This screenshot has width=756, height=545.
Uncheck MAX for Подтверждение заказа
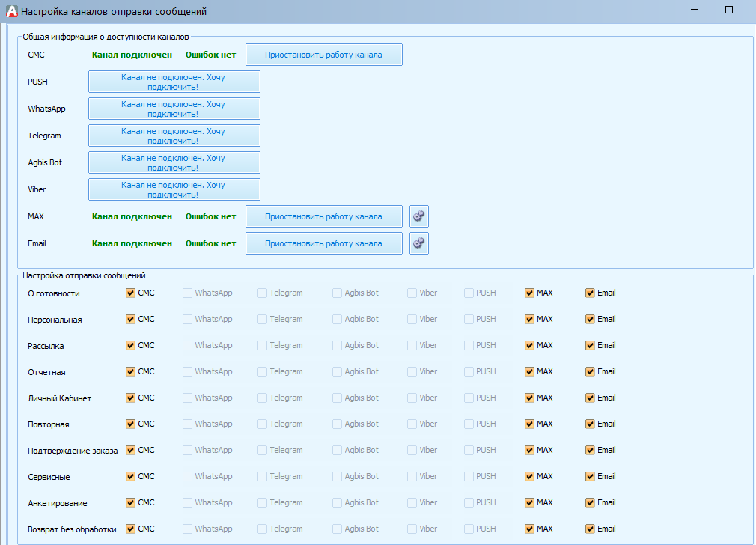(529, 451)
